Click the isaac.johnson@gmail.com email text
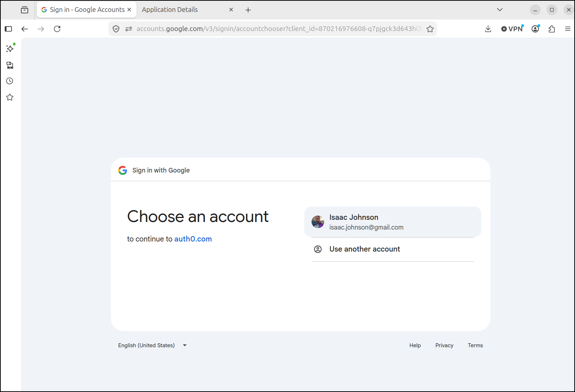Viewport: 575px width, 392px height. tap(366, 227)
